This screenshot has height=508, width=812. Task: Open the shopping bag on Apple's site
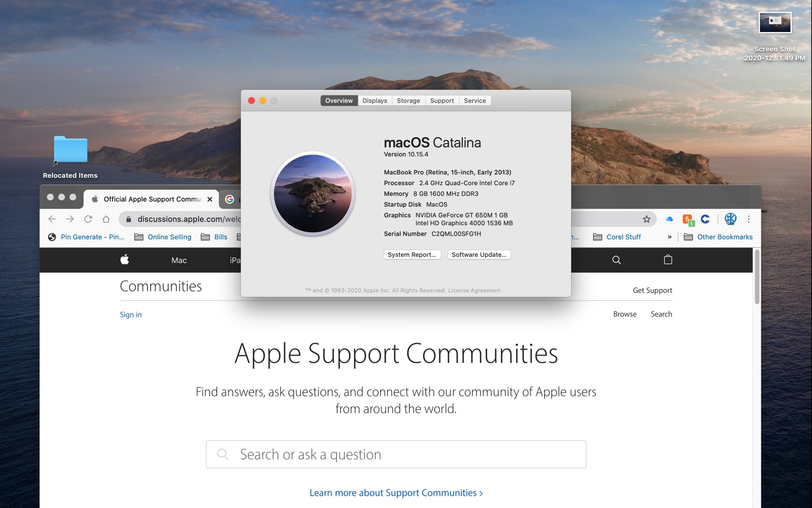(668, 260)
